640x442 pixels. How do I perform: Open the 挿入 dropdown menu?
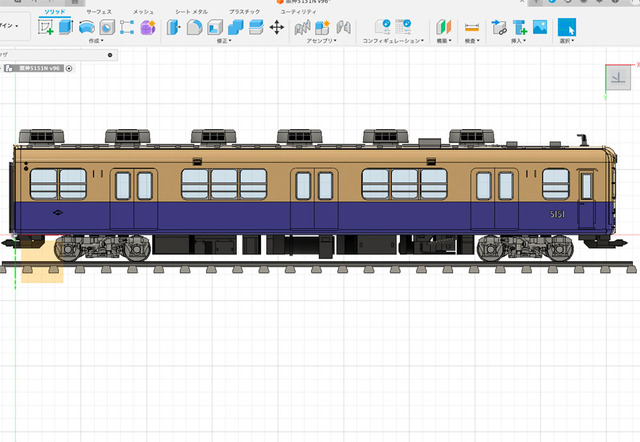coord(518,41)
